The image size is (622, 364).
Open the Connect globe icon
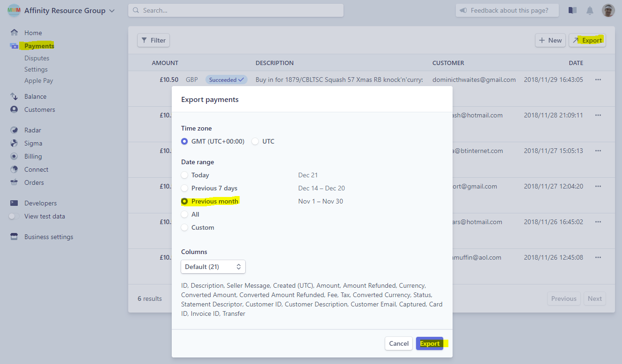click(x=14, y=169)
